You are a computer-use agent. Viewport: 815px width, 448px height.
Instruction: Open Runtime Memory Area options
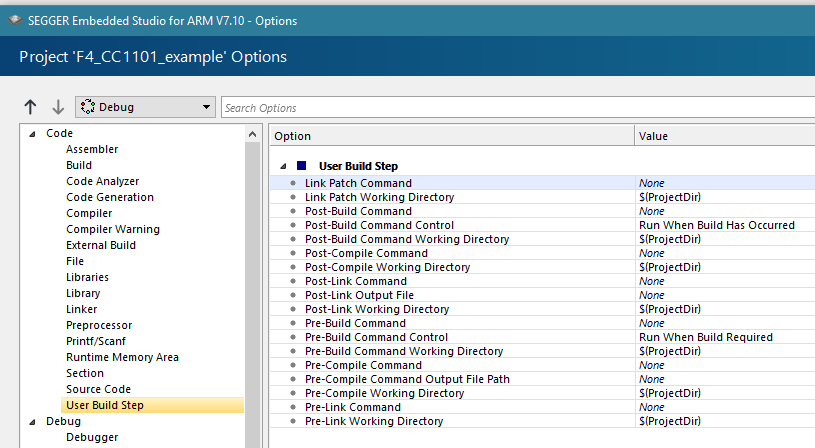[x=122, y=358]
